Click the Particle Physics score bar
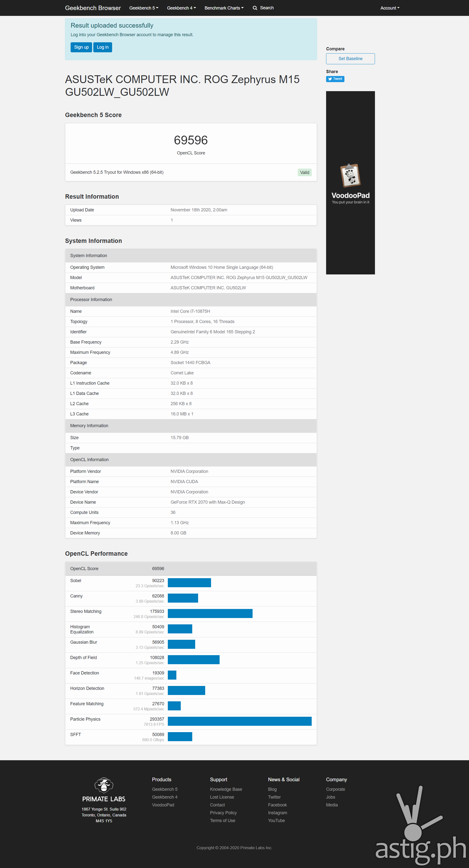Viewport: 469px width, 868px height. coord(239,721)
